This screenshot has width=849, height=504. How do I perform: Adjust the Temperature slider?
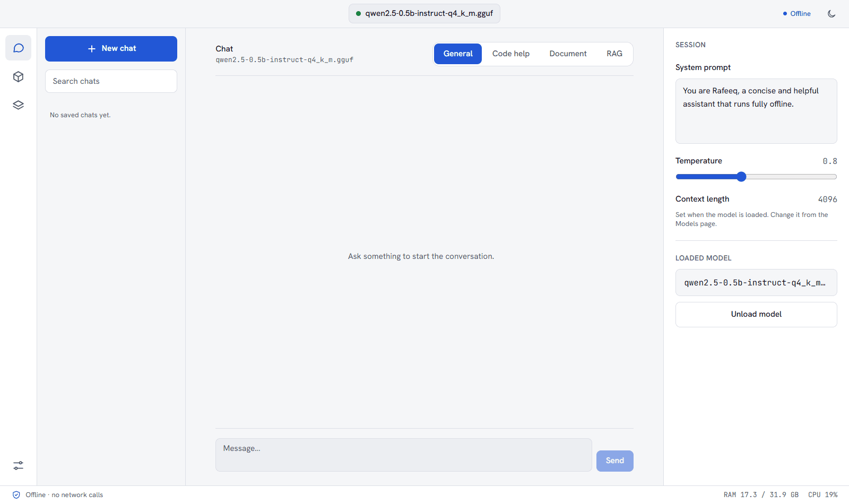(x=756, y=177)
